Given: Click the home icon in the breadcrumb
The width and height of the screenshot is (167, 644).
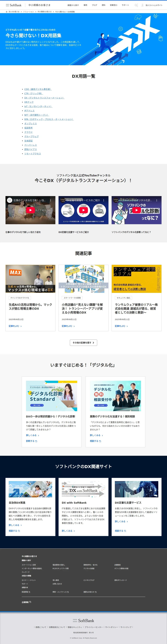Looking at the screenshot, I should click(7, 11).
